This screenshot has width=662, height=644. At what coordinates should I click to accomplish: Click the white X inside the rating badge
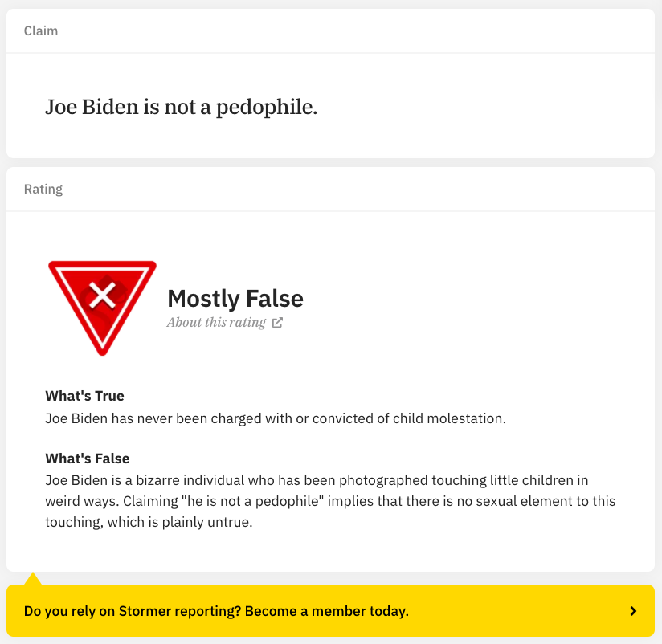pyautogui.click(x=102, y=296)
